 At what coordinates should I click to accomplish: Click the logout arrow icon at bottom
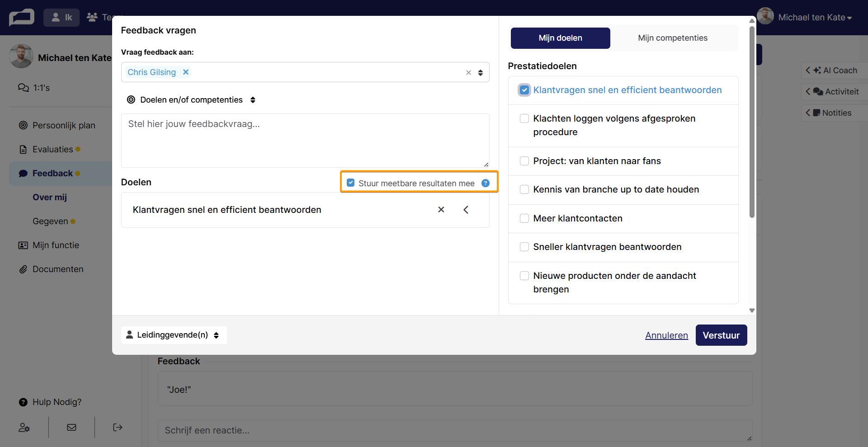pos(118,428)
